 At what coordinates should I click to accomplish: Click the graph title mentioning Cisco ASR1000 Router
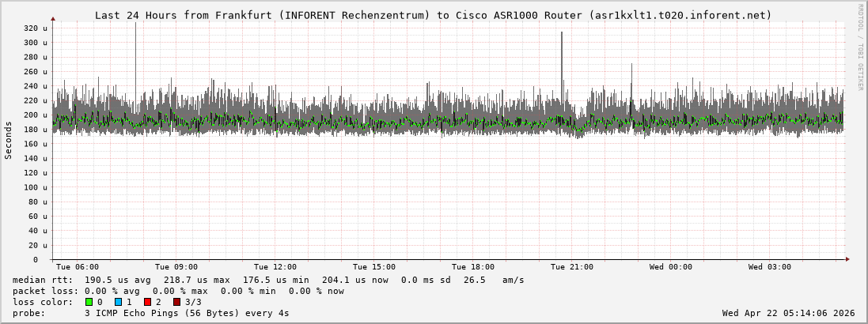[433, 15]
